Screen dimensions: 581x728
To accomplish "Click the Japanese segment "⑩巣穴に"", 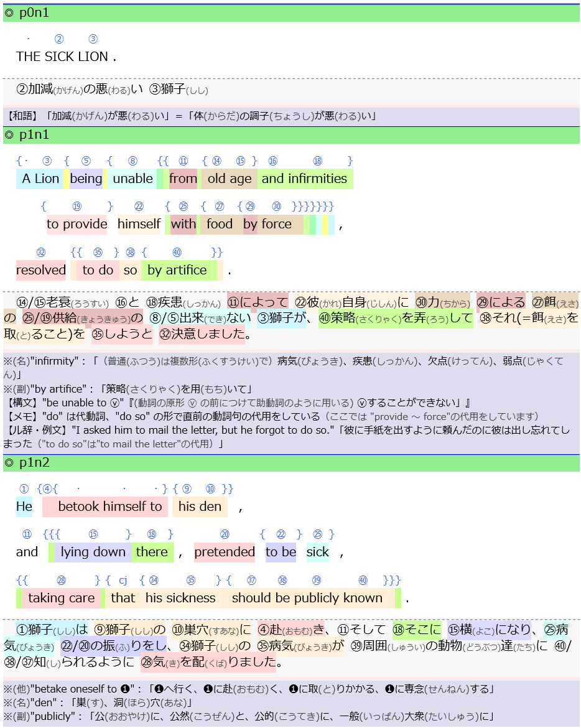I will tap(211, 630).
